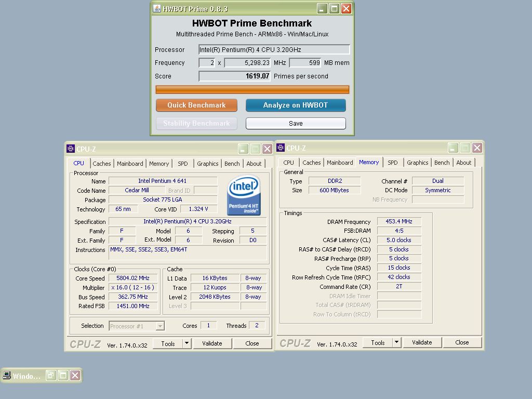Close the minimized Windo... window
The image size is (532, 399).
pos(75,375)
